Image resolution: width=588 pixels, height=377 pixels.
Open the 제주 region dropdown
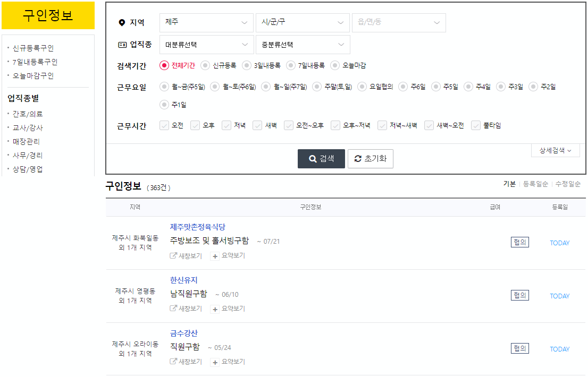point(206,22)
